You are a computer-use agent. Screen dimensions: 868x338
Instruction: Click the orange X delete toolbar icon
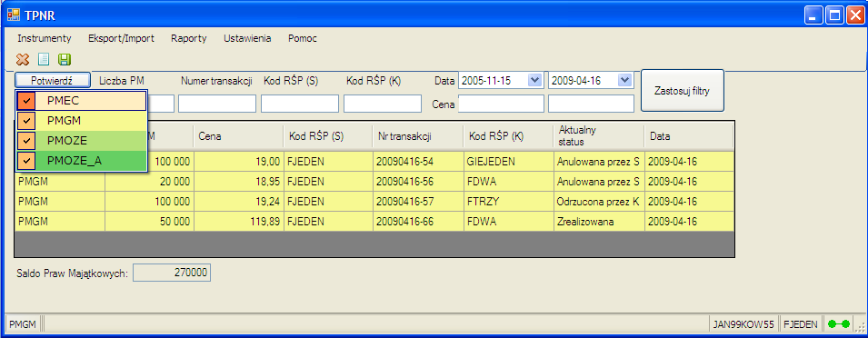point(23,59)
